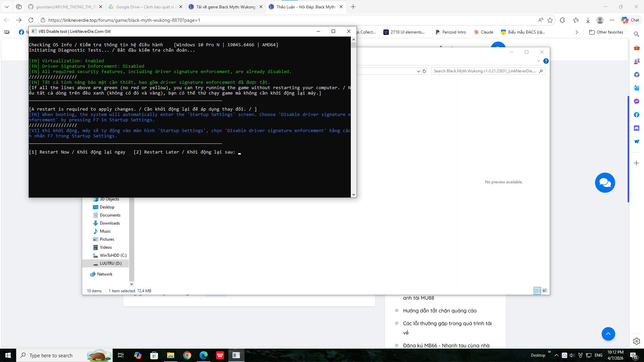Open Messenger in Edge sidebar
Screen dimensions: 644x362
tap(637, 101)
